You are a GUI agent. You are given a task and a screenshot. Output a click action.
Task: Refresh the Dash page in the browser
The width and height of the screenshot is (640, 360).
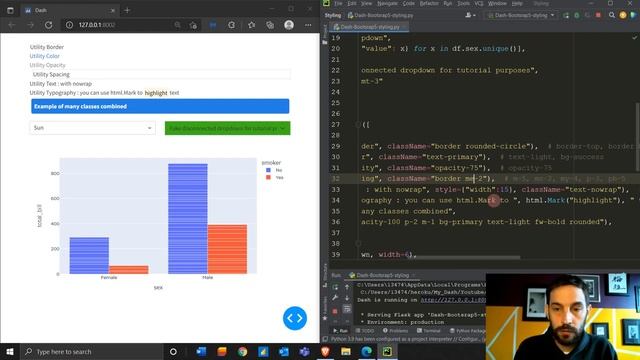click(49, 25)
